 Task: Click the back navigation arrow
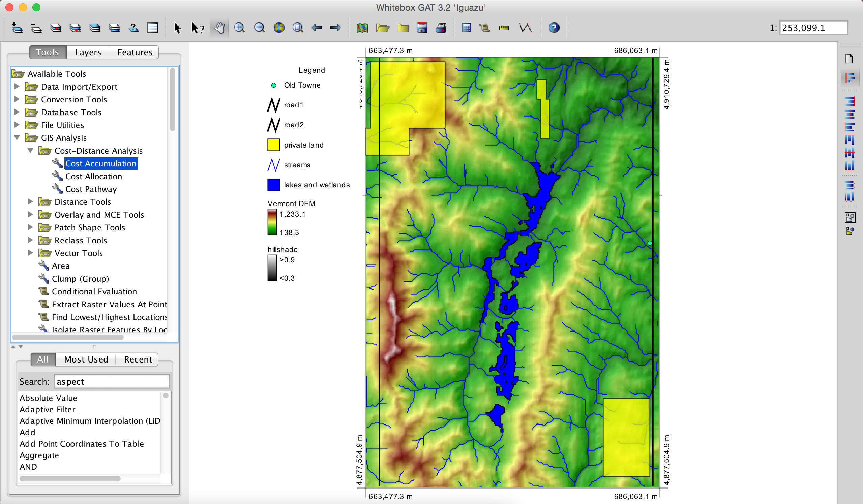[x=317, y=28]
